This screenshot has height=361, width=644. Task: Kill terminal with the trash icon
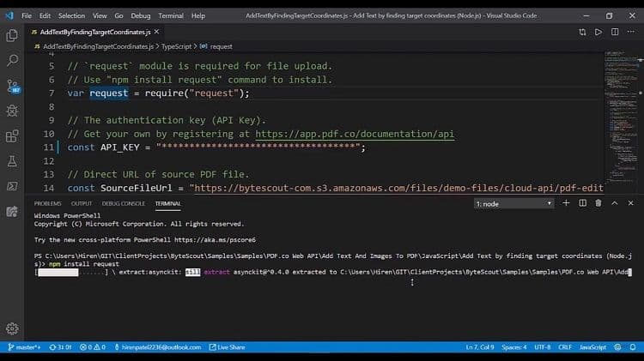click(599, 203)
